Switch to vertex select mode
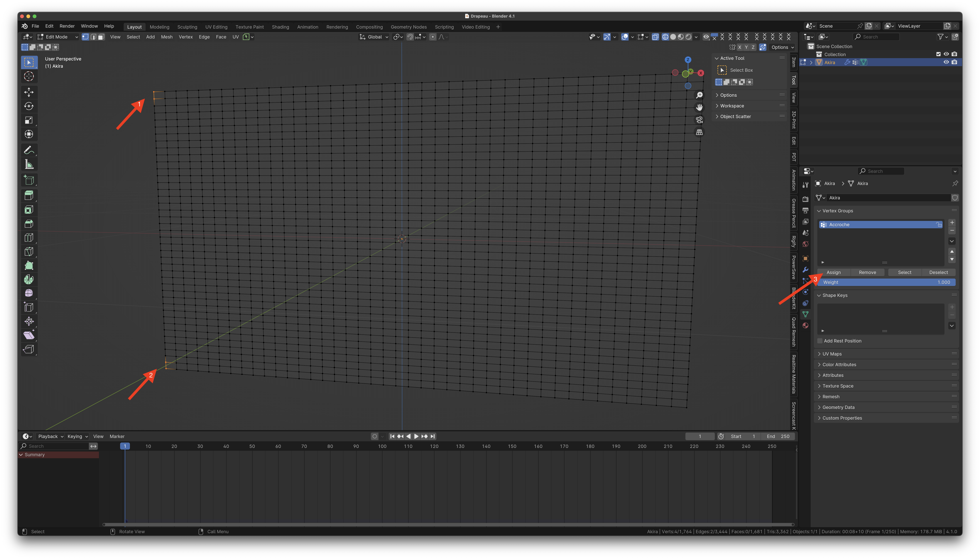Viewport: 980px width, 559px height. (x=85, y=37)
